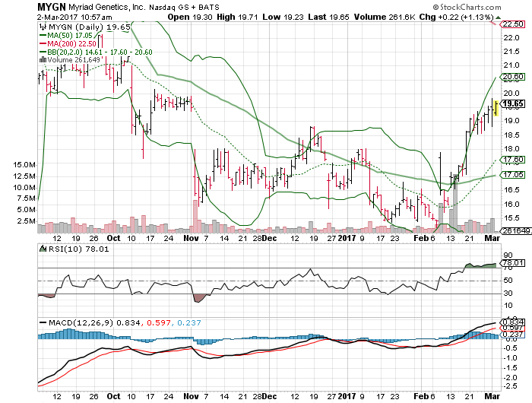The image size is (532, 403).
Task: Click the Nov label on price chart axis
Action: point(191,238)
